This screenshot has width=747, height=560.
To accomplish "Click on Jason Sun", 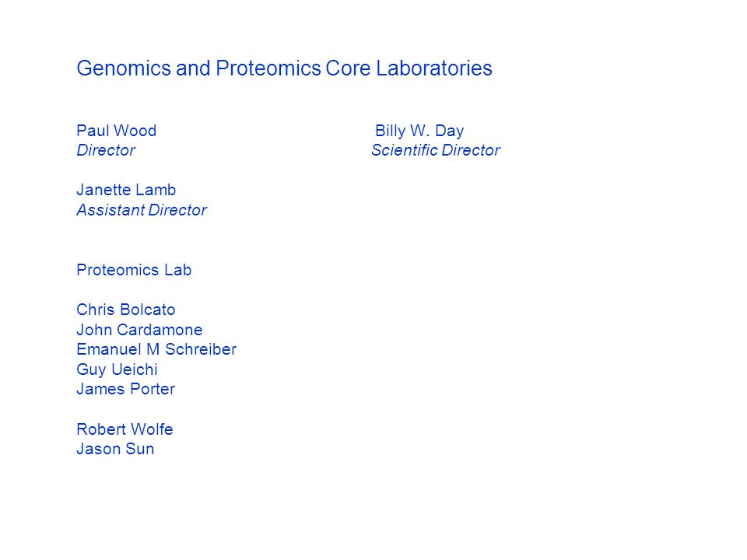I will 115,449.
